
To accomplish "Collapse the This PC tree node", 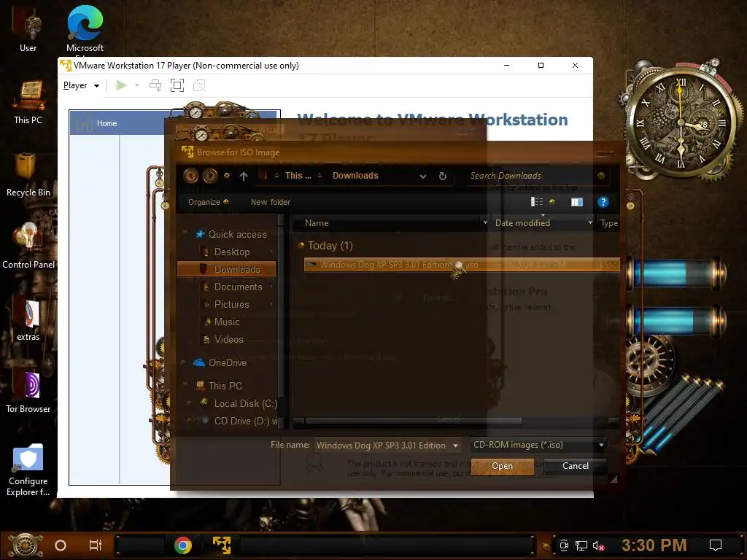I will [x=184, y=386].
